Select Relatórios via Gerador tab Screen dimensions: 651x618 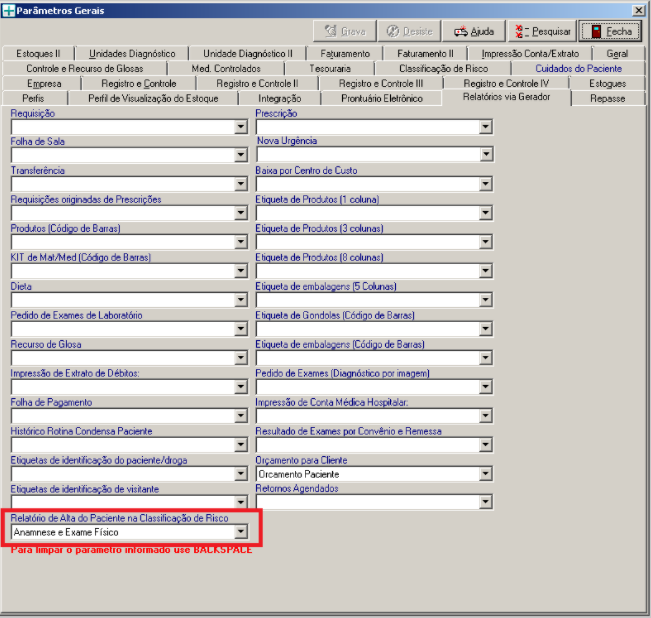(507, 97)
